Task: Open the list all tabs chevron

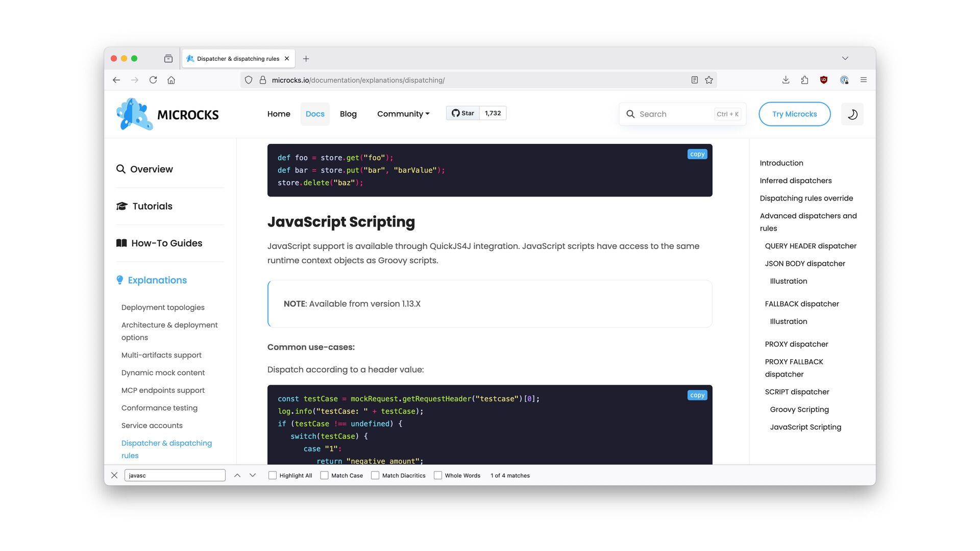Action: click(845, 59)
